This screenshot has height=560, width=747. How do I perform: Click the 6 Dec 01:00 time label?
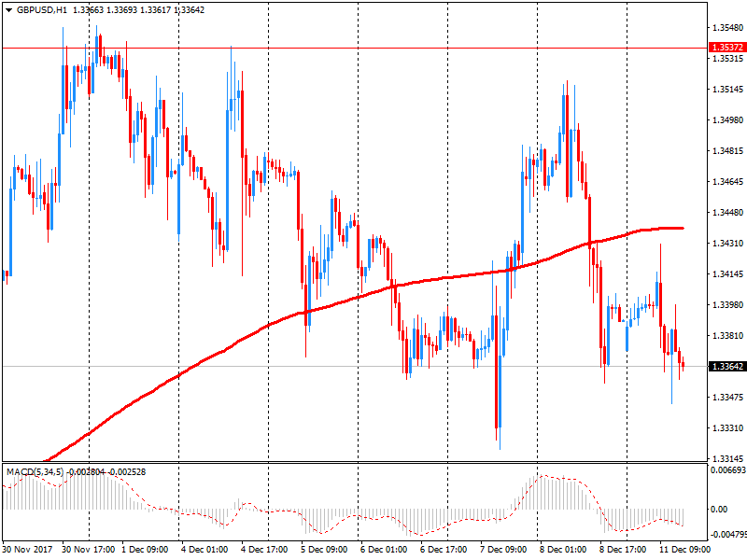click(384, 550)
